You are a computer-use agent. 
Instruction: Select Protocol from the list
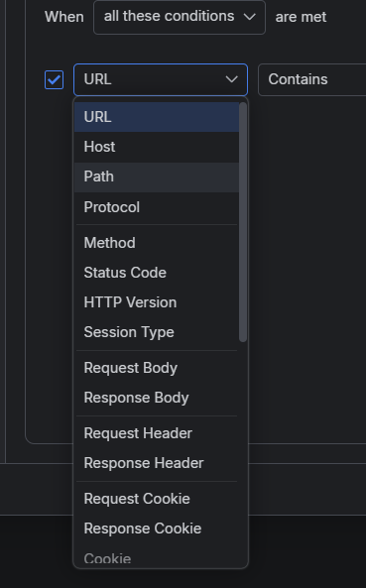[157, 207]
